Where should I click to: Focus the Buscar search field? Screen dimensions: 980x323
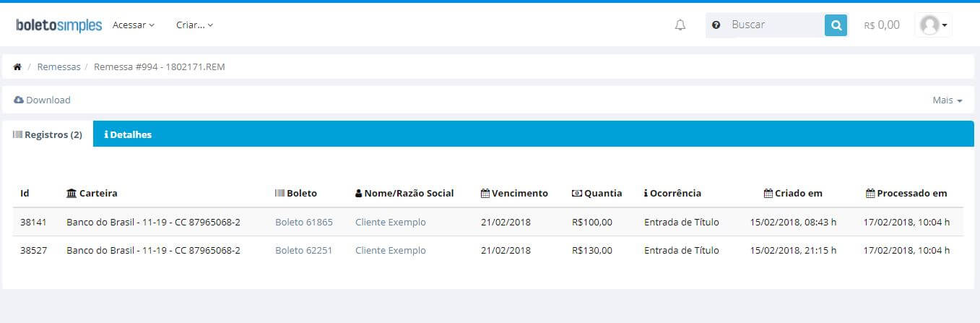click(x=774, y=25)
